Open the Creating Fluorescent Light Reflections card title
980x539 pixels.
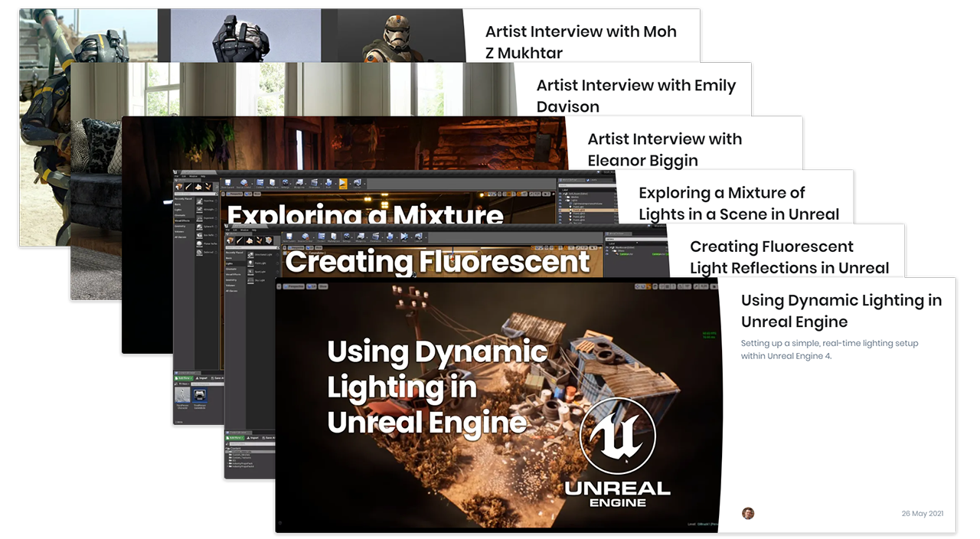789,257
